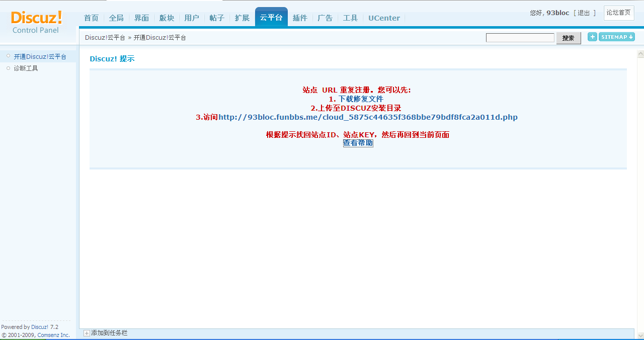Open the 插件 tab
Image resolution: width=644 pixels, height=340 pixels.
coord(300,18)
